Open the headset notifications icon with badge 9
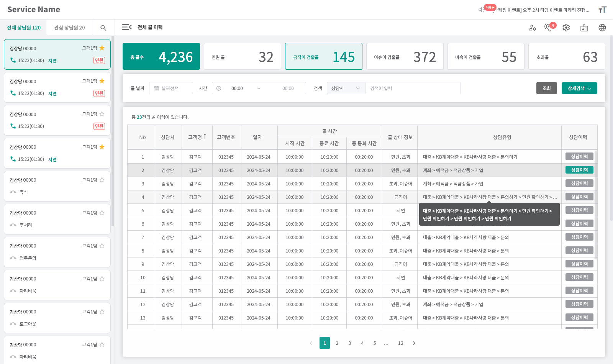This screenshot has height=364, width=613. (x=549, y=27)
